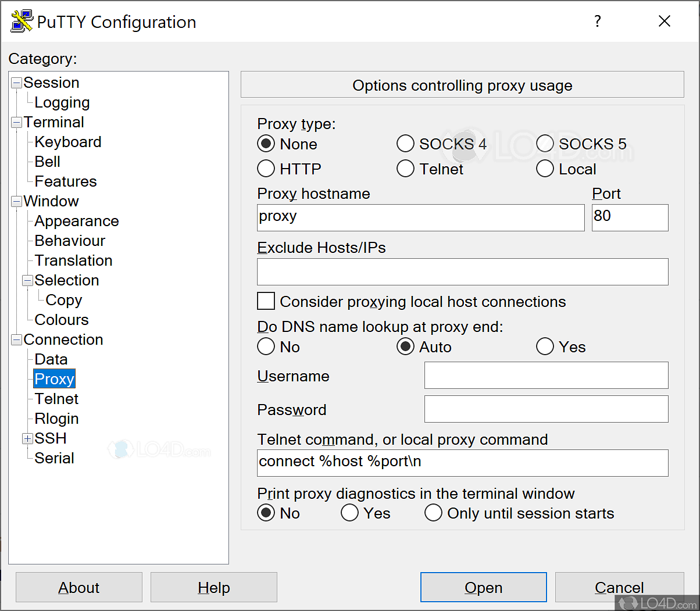This screenshot has height=611, width=700.
Task: Select the HTTP proxy type
Action: point(266,169)
